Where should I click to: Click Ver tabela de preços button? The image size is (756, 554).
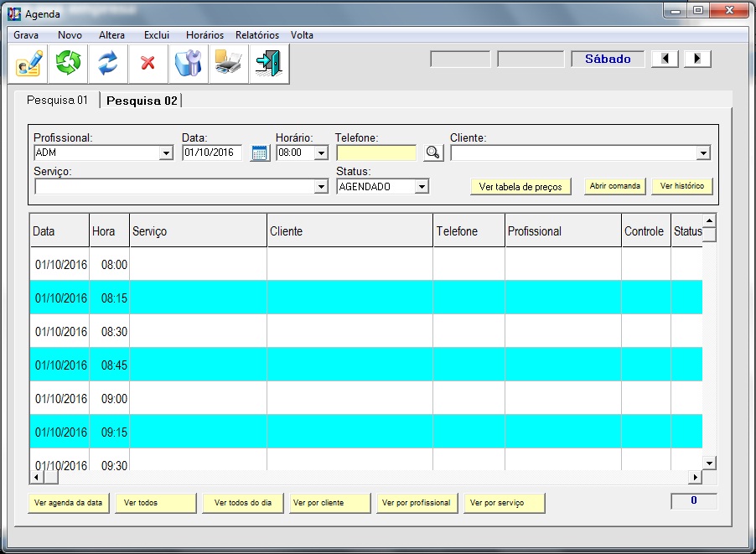(520, 186)
